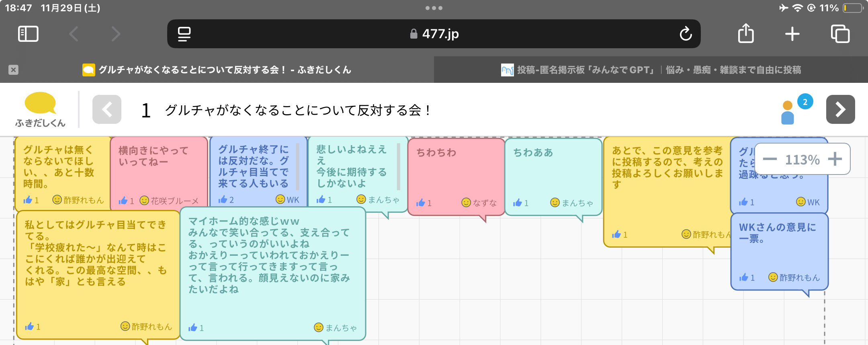Open page reader menu icon in address bar
868x345 pixels.
point(184,34)
